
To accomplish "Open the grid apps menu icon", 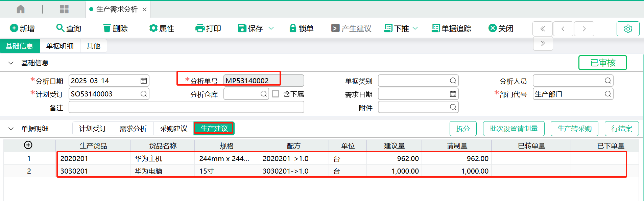I will pos(64,9).
